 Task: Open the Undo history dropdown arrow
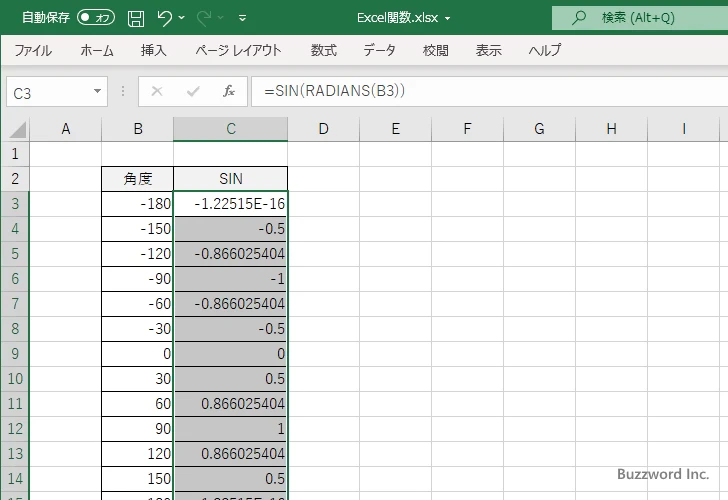182,18
